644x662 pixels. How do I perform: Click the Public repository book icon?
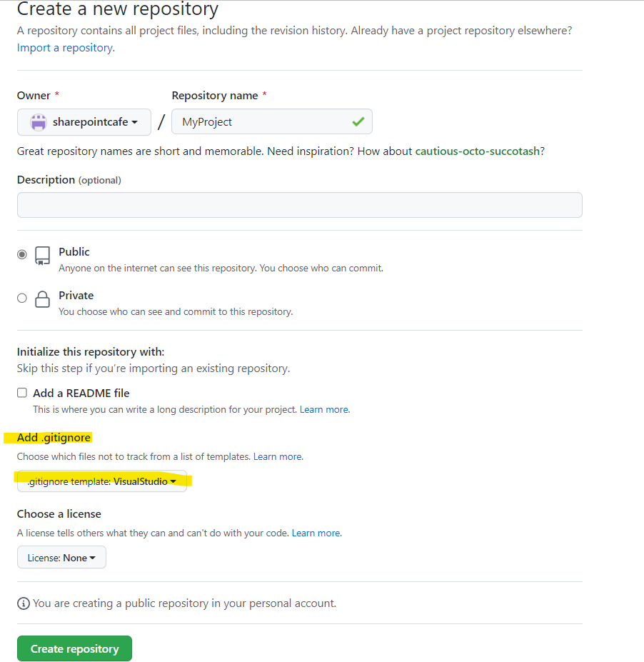click(x=42, y=256)
